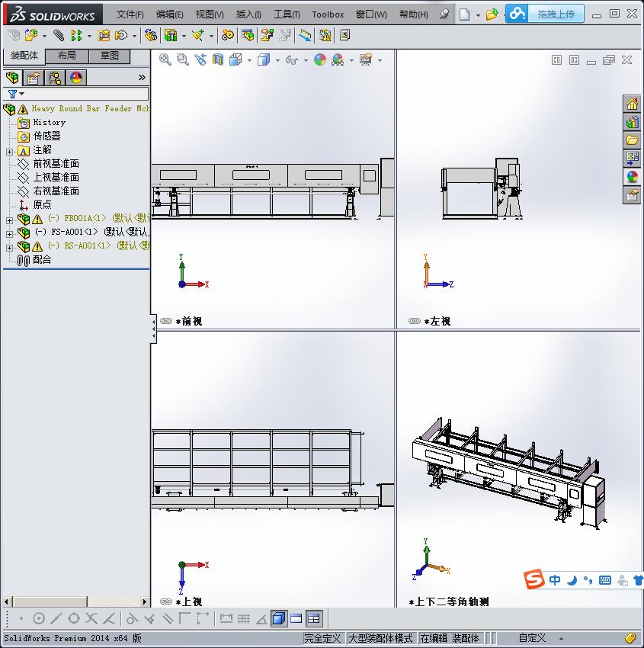Click the Zoom to Fit magnifier icon

click(x=165, y=60)
